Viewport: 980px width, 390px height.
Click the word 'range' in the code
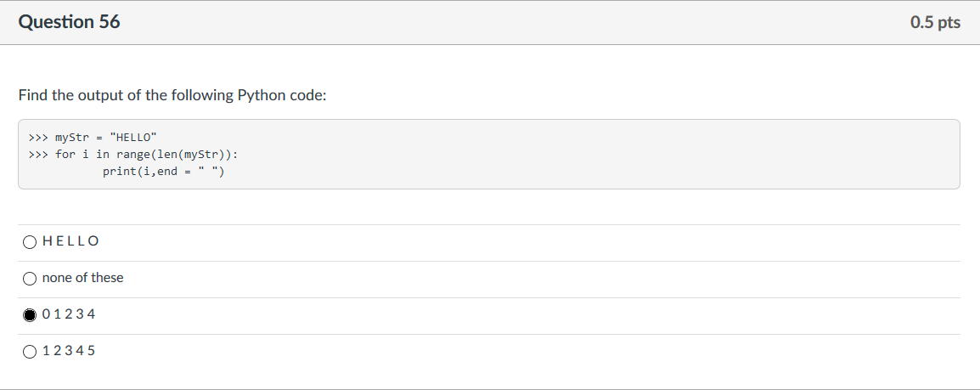coord(132,154)
